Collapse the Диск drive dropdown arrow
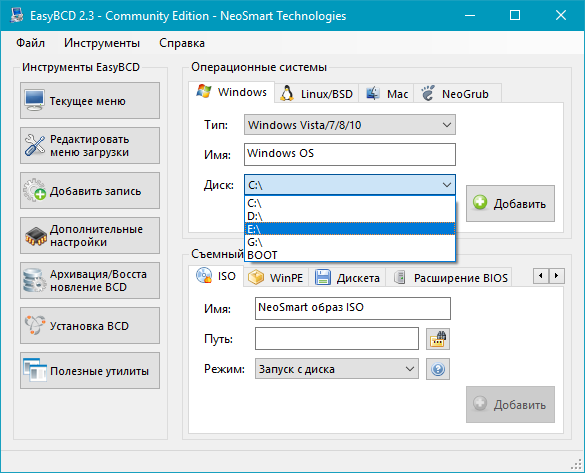585x473 pixels. click(447, 185)
